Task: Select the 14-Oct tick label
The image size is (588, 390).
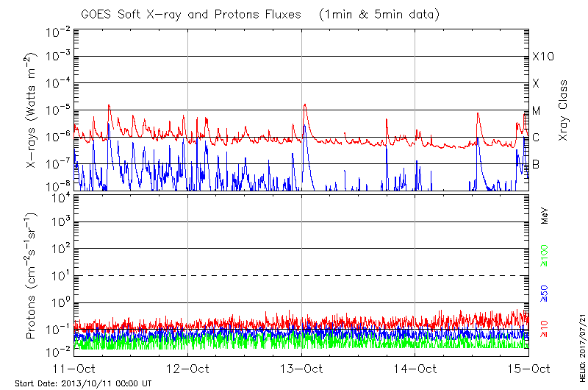Action: pos(415,368)
